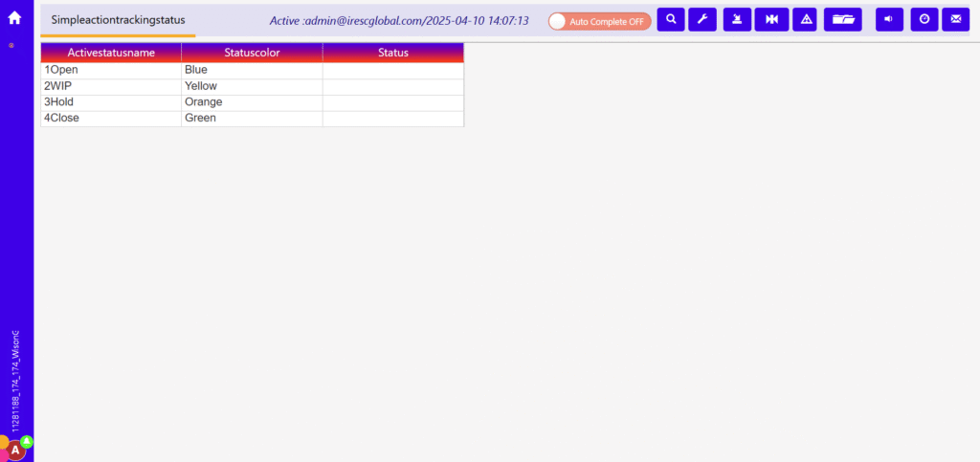This screenshot has width=980, height=462.
Task: Click the empty Status cell for 4Close
Action: coord(392,119)
